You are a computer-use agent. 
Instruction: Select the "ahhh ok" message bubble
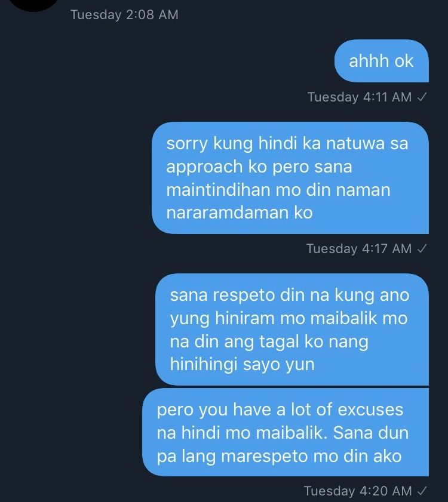click(x=381, y=61)
